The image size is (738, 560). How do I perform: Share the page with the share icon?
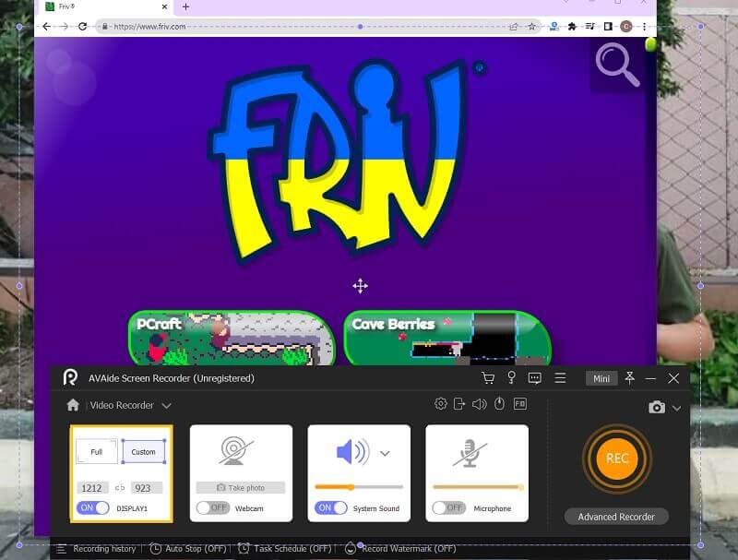click(514, 27)
